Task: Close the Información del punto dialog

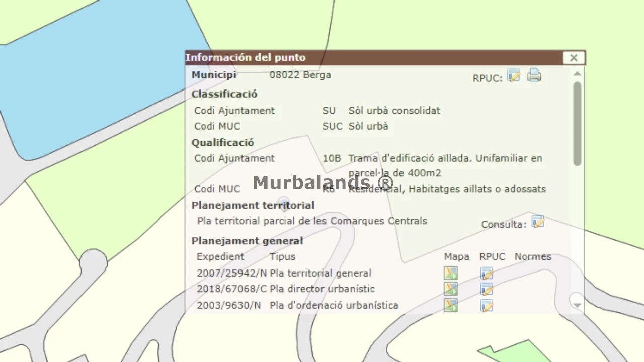Action: click(574, 58)
